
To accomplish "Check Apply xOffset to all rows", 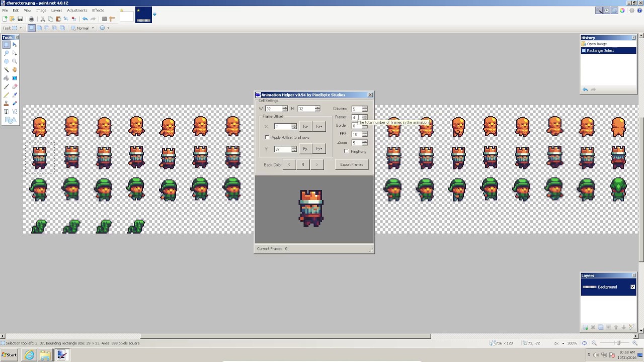I will 267,137.
